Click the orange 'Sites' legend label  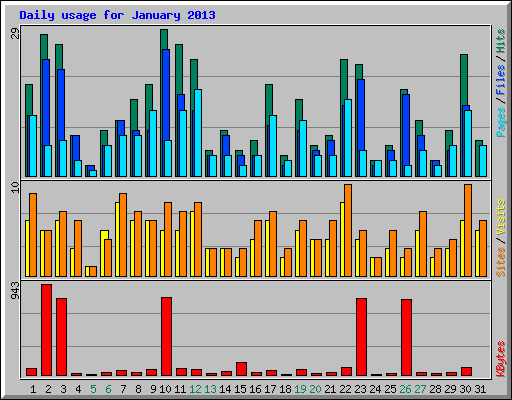point(500,262)
